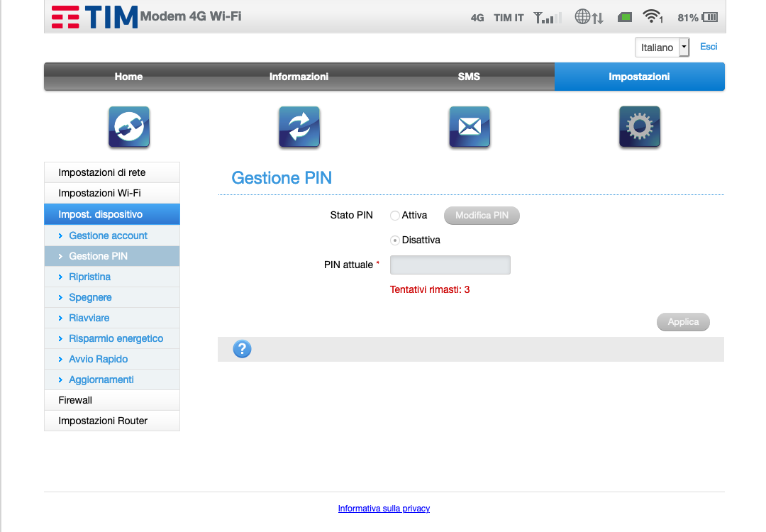
Task: Open the Impostazioni gear icon
Action: point(640,127)
